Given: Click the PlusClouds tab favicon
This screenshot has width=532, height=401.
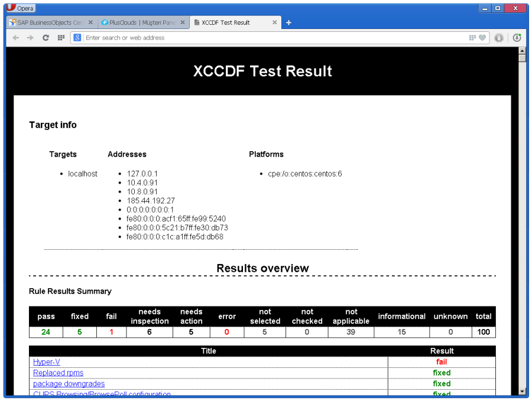Looking at the screenshot, I should (x=105, y=22).
